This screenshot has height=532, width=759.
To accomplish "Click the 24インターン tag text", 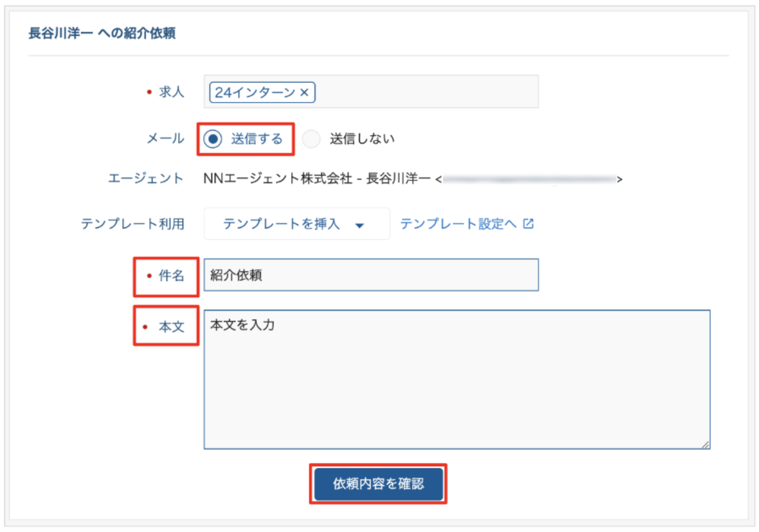I will [255, 93].
